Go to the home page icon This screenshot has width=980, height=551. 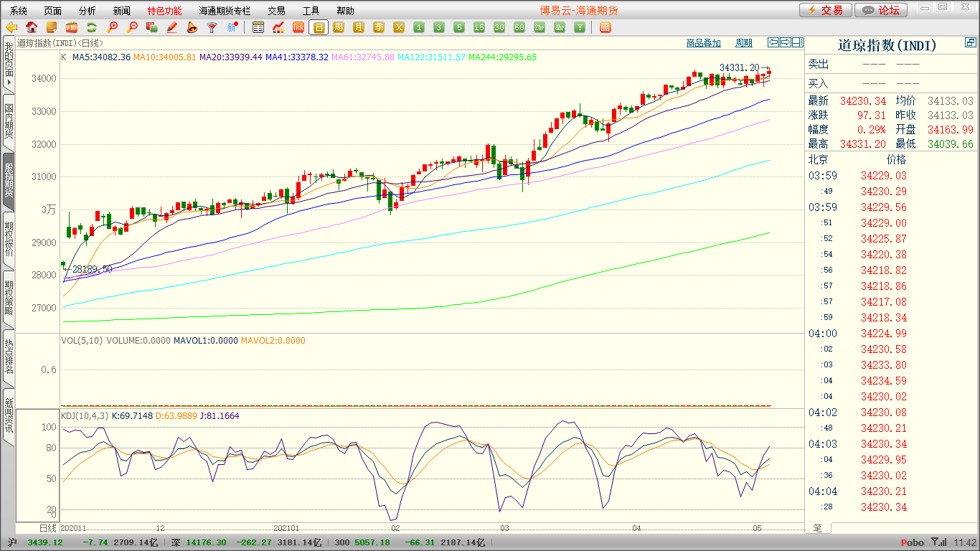click(x=32, y=27)
